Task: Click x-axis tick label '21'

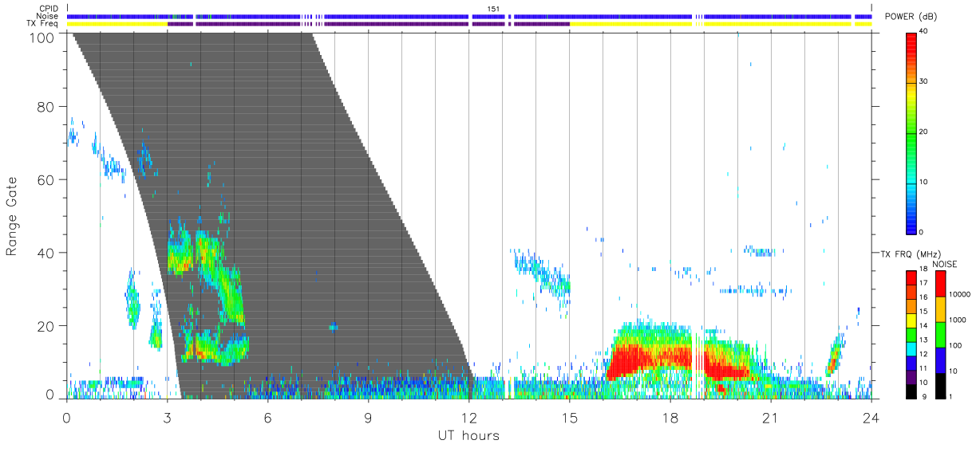Action: click(771, 417)
